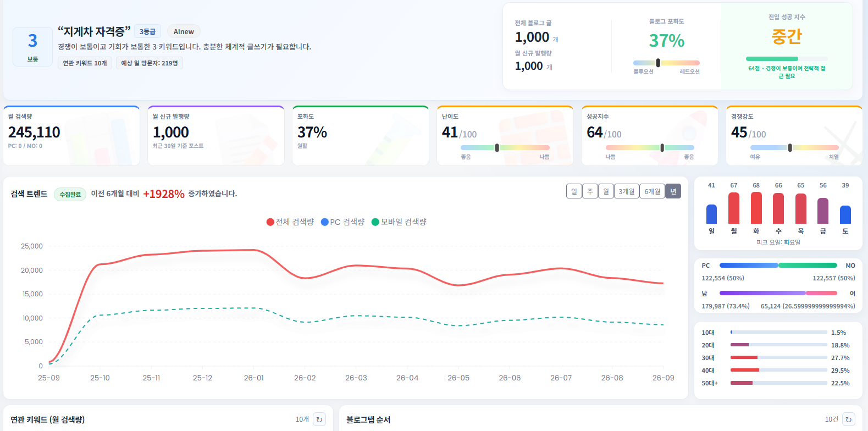The height and width of the screenshot is (431, 868).
Task: Open the 월 검색량 stat card
Action: [x=71, y=136]
